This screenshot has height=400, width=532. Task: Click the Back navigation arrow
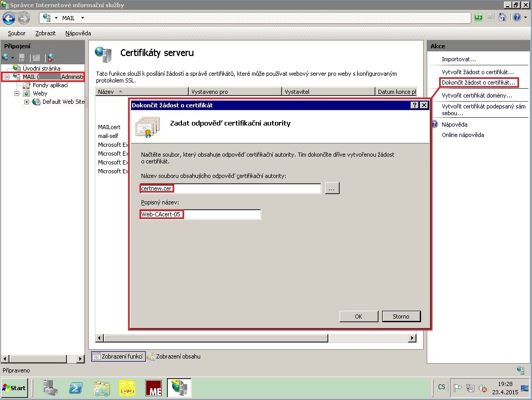[9, 18]
